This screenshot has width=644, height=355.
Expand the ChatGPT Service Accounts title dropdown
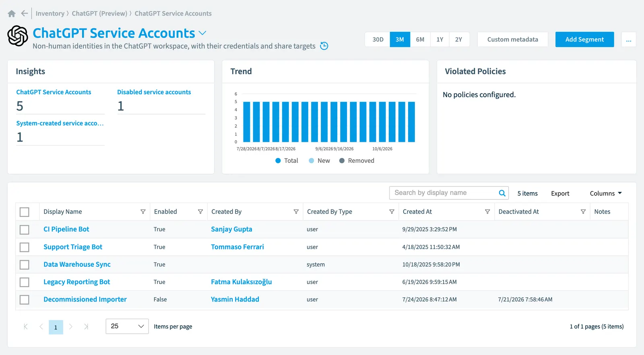tap(202, 33)
